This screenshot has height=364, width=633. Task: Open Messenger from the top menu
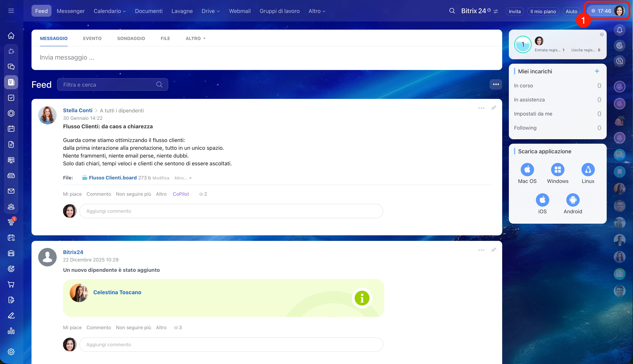(71, 11)
